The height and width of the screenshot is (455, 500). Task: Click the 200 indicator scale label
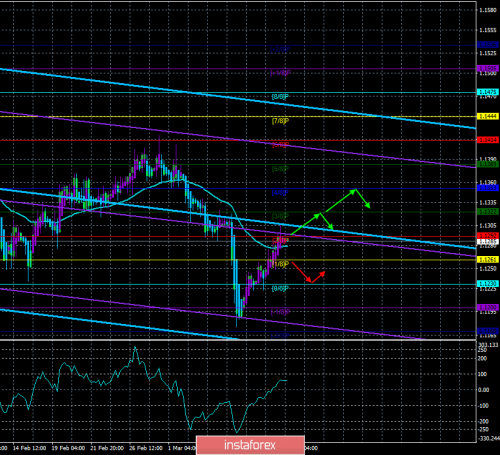[x=482, y=359]
